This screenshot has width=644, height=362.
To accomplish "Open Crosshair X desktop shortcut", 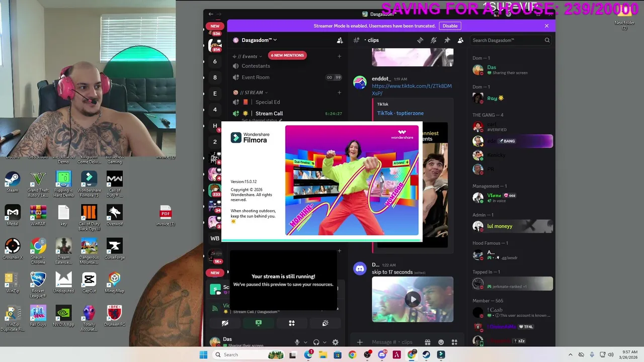I will 13,249.
